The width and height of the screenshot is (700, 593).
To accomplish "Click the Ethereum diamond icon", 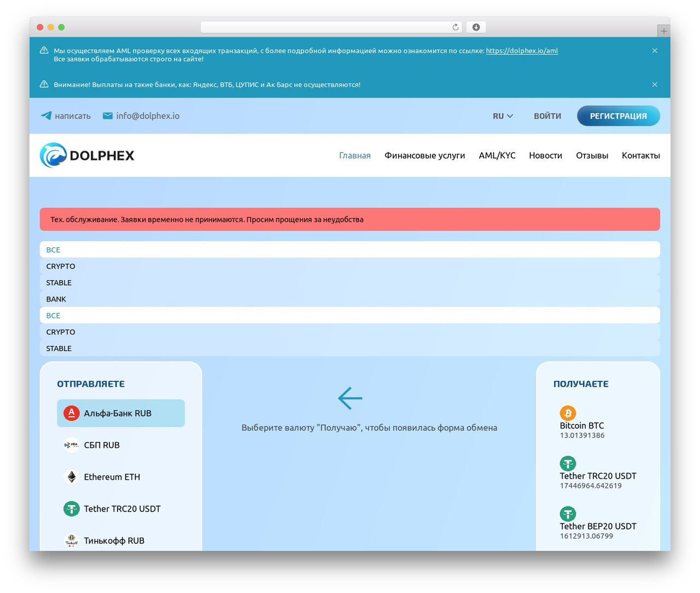I will 72,476.
